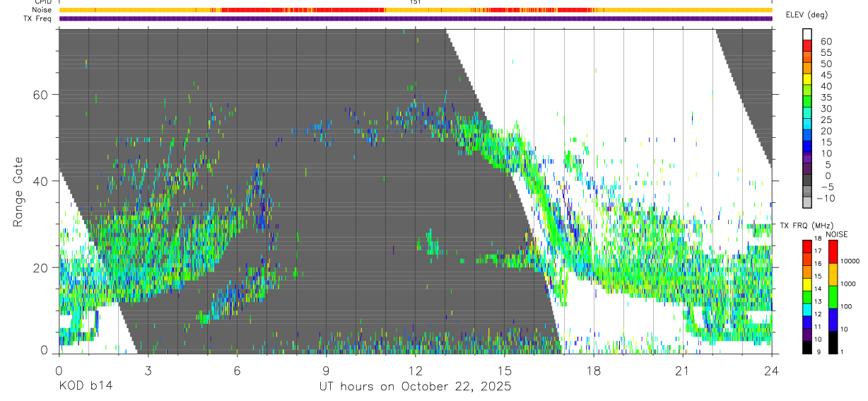Click the purple TX Freq strip above the plot
The width and height of the screenshot is (868, 401).
[x=416, y=18]
